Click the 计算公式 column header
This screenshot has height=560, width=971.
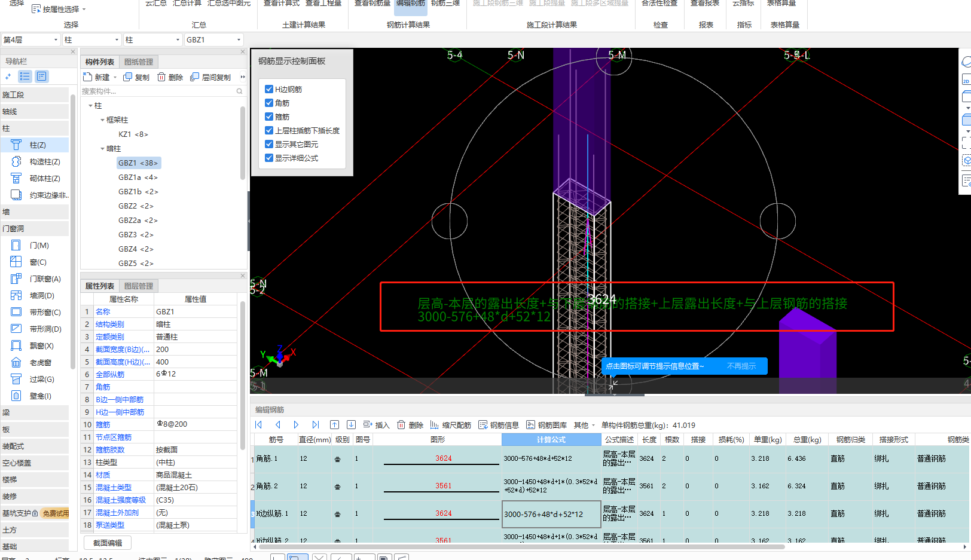coord(551,439)
